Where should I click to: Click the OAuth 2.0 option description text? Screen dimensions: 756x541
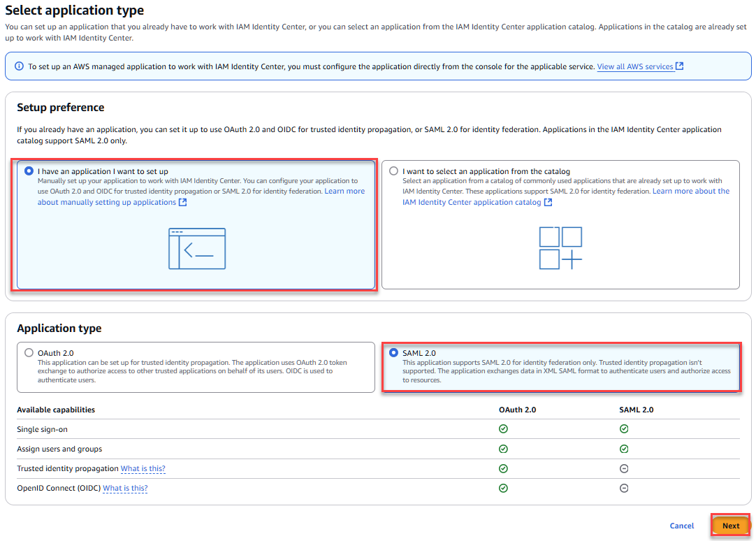click(192, 371)
